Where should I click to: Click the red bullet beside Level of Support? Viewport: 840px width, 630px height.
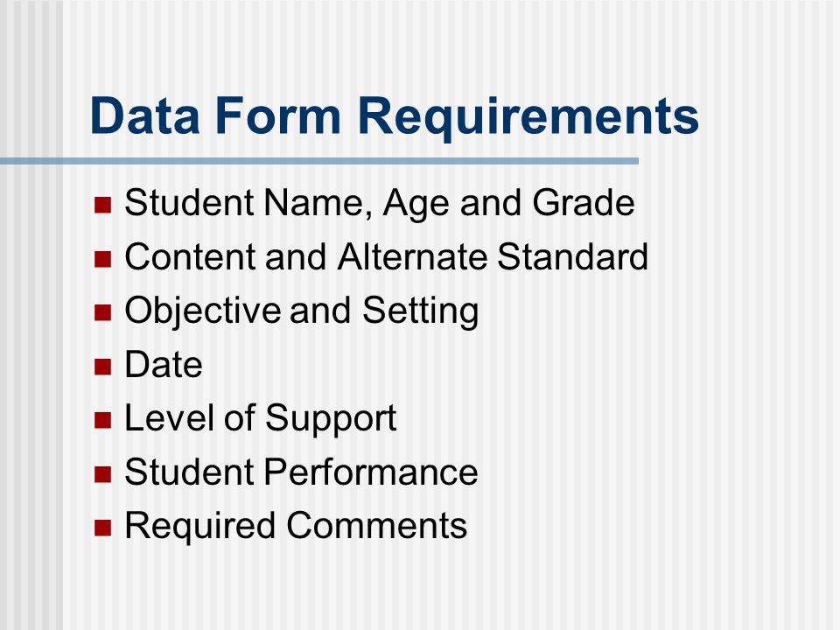pyautogui.click(x=102, y=420)
